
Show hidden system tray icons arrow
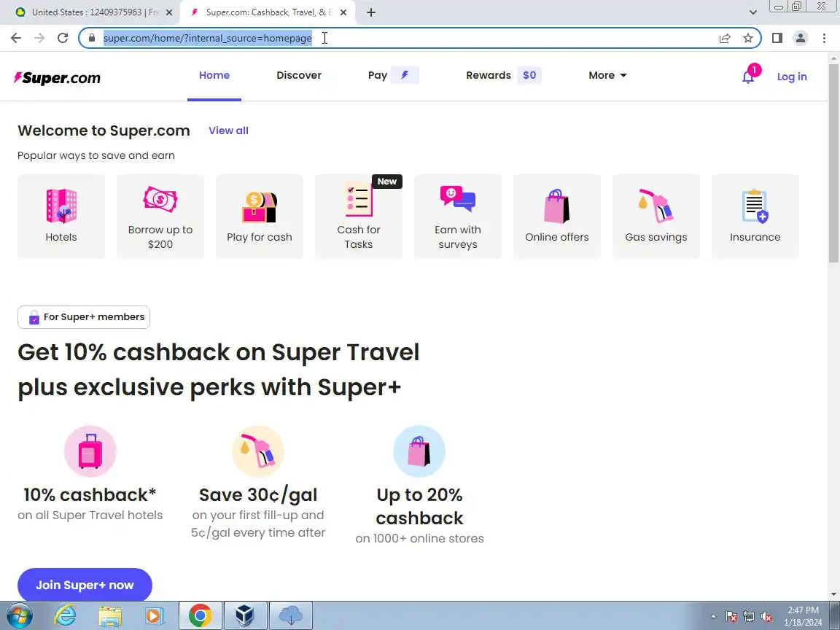click(x=713, y=617)
